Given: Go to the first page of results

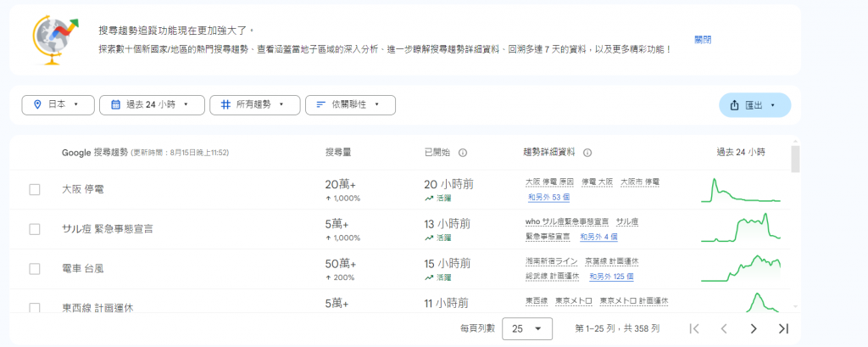Looking at the screenshot, I should (694, 328).
